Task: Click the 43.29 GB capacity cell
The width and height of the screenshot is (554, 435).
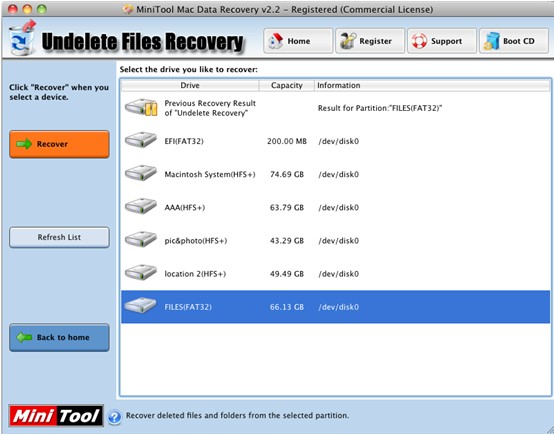Action: [x=287, y=241]
